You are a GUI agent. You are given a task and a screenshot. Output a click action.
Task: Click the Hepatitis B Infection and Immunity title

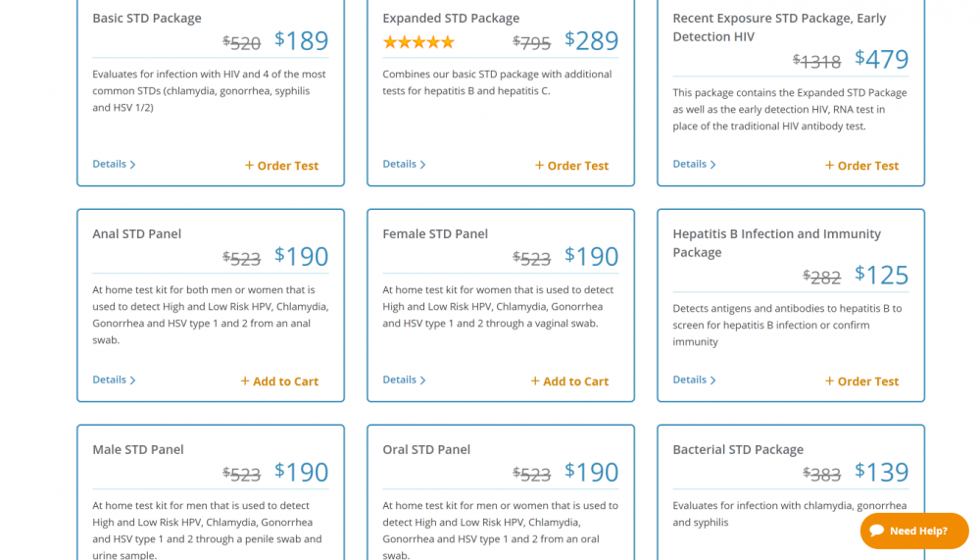(776, 243)
